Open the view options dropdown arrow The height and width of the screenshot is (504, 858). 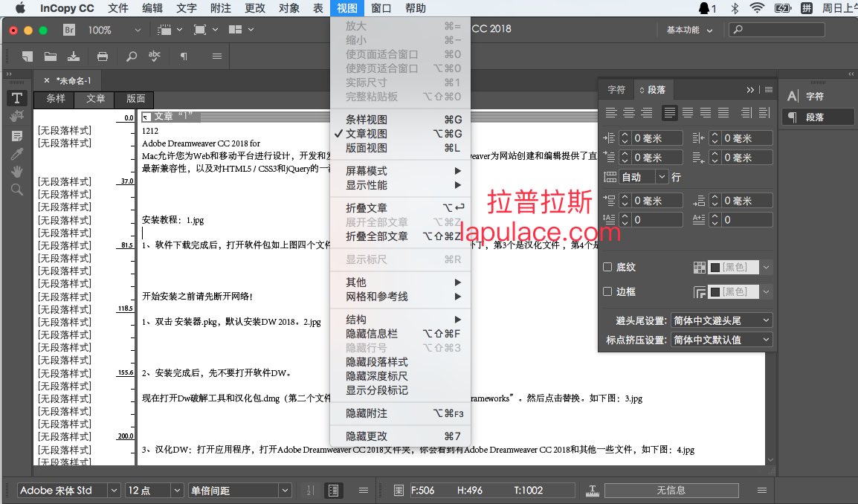pos(179,30)
